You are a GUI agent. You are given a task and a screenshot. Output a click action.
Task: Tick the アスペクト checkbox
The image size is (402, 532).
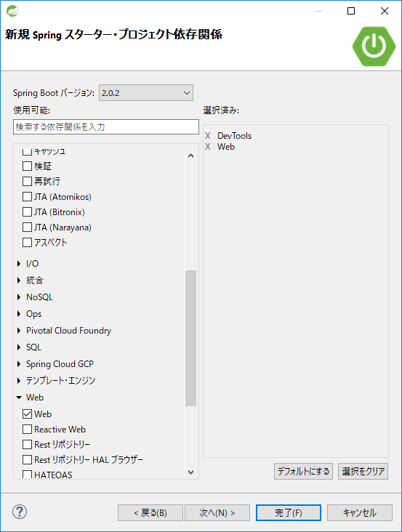[x=27, y=243]
